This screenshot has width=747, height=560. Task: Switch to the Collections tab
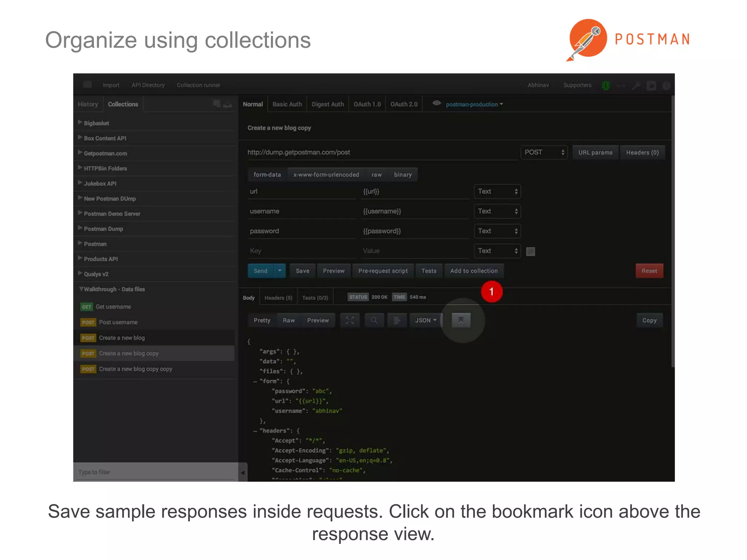(123, 104)
